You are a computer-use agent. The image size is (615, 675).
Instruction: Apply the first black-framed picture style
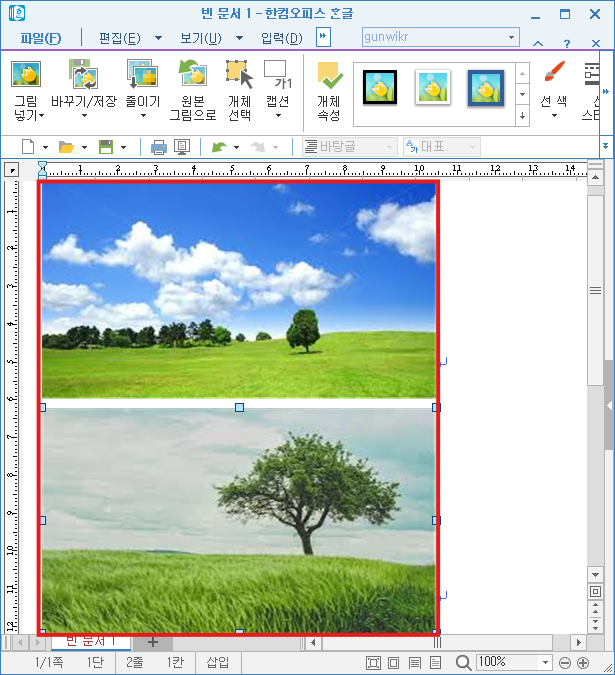pyautogui.click(x=381, y=88)
